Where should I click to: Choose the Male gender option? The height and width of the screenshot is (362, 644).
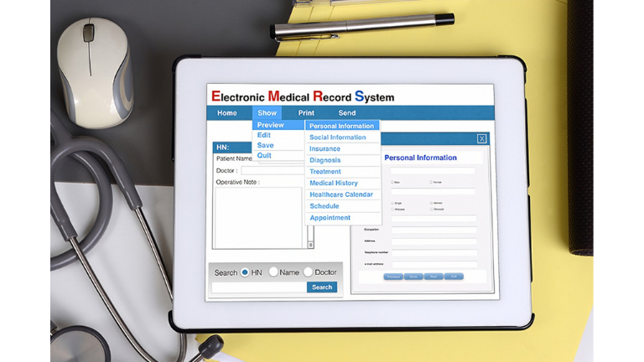click(x=392, y=182)
